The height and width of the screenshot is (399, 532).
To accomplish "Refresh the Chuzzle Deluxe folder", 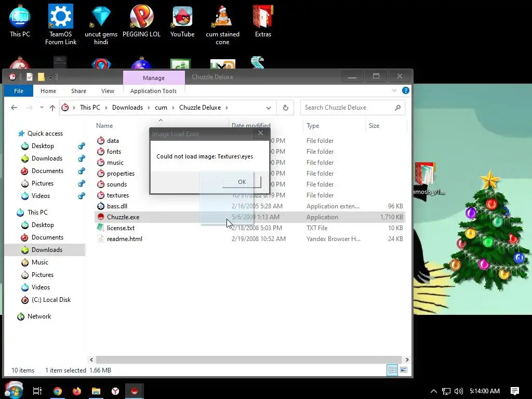I will [x=286, y=108].
